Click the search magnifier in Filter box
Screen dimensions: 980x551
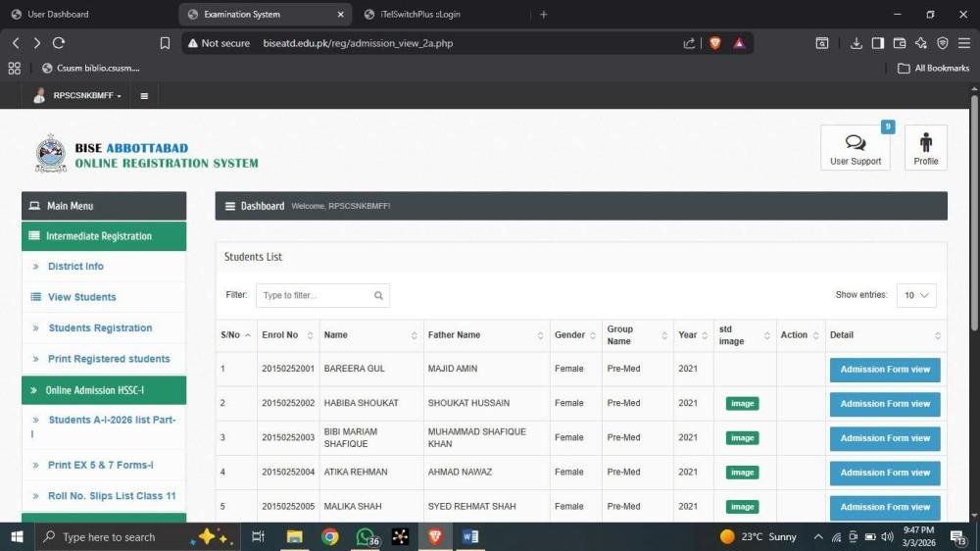coord(378,295)
